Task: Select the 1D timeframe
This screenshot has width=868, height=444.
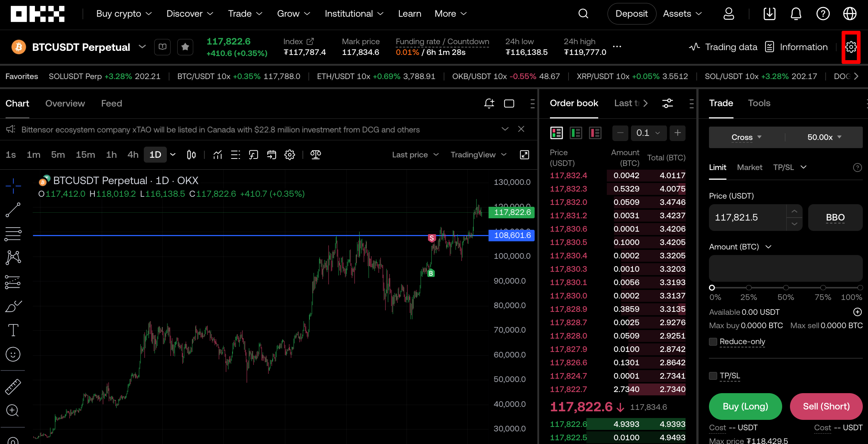Action: (155, 155)
